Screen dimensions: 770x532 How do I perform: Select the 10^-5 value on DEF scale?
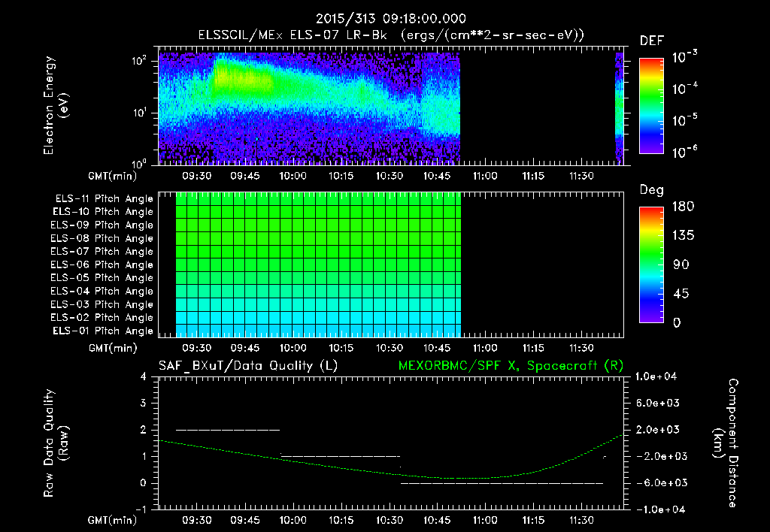click(x=684, y=119)
